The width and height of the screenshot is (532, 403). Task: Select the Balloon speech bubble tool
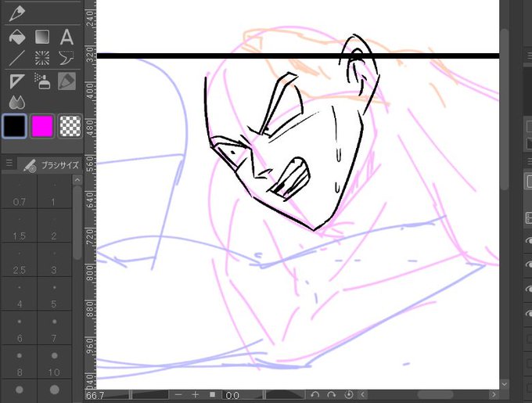(x=66, y=58)
